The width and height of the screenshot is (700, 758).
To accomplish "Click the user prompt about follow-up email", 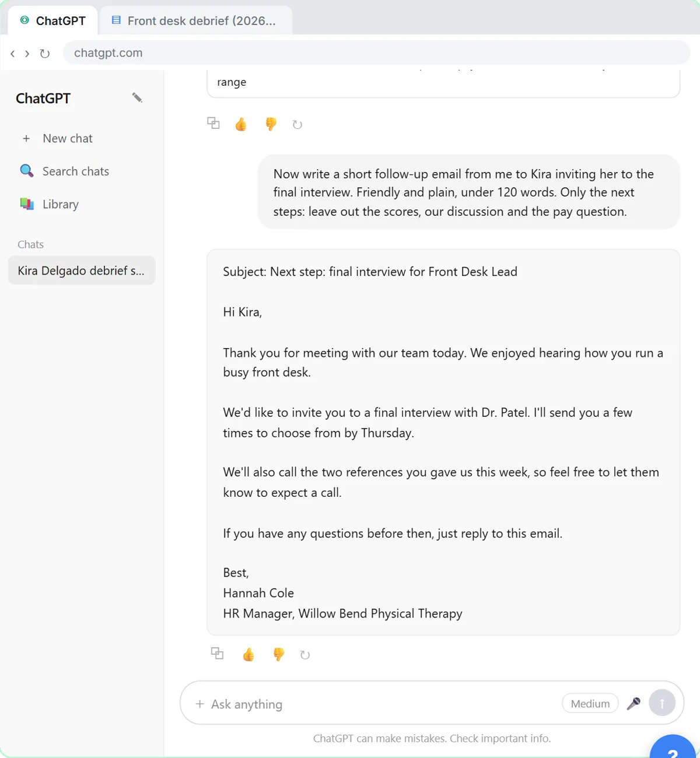I will (x=469, y=192).
